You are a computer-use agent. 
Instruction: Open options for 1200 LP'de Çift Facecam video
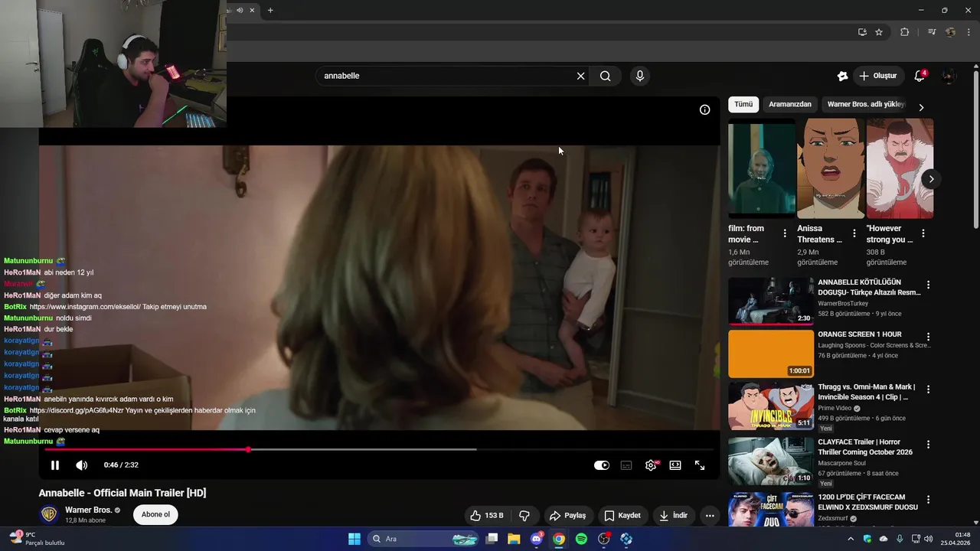(929, 500)
